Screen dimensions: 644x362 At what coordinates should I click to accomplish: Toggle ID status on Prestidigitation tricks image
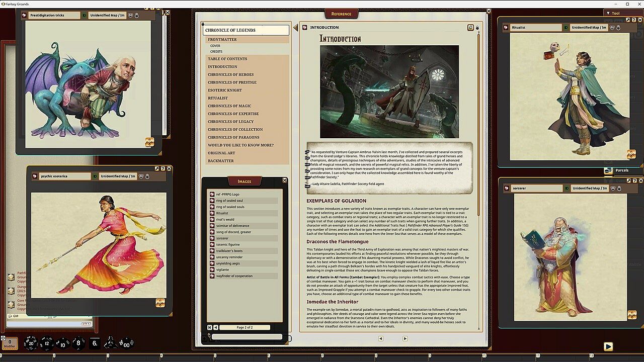(85, 15)
